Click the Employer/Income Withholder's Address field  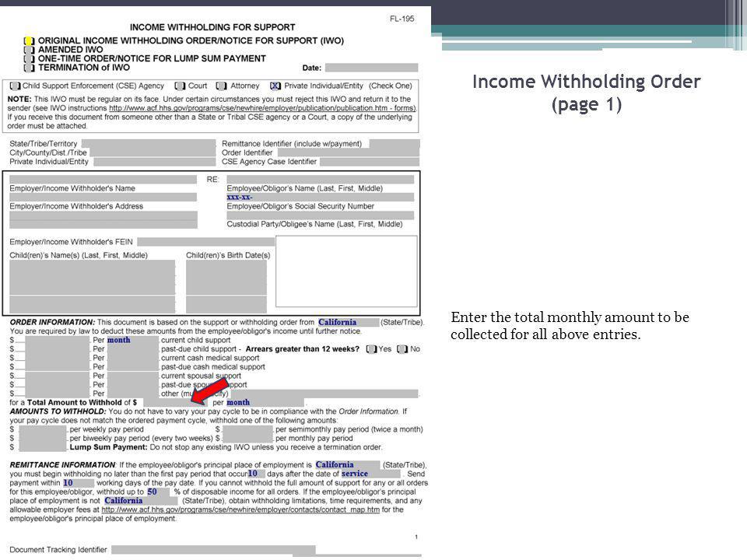pos(103,197)
